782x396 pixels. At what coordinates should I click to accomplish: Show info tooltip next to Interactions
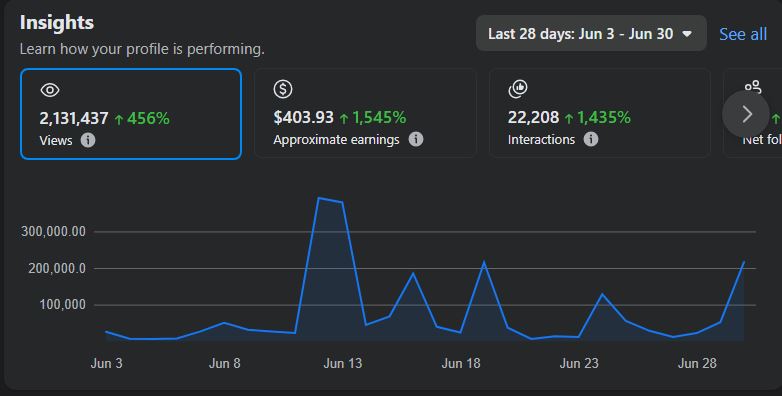click(x=591, y=139)
